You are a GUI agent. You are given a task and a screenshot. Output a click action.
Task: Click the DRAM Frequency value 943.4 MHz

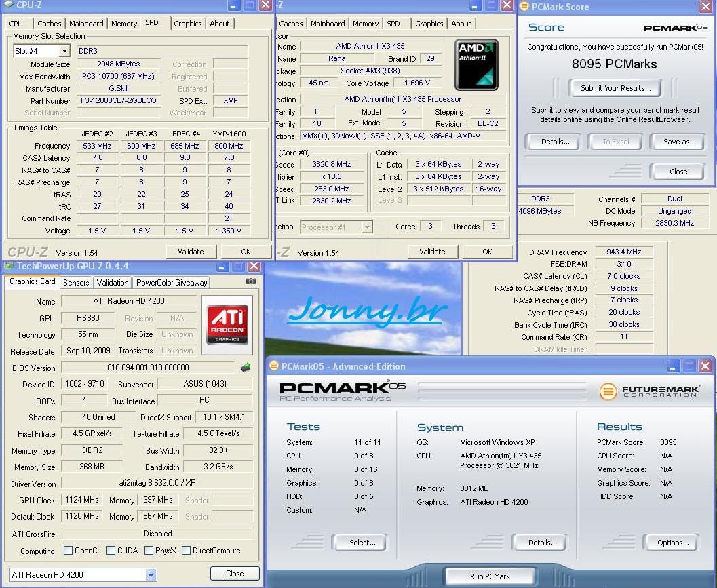click(x=623, y=252)
